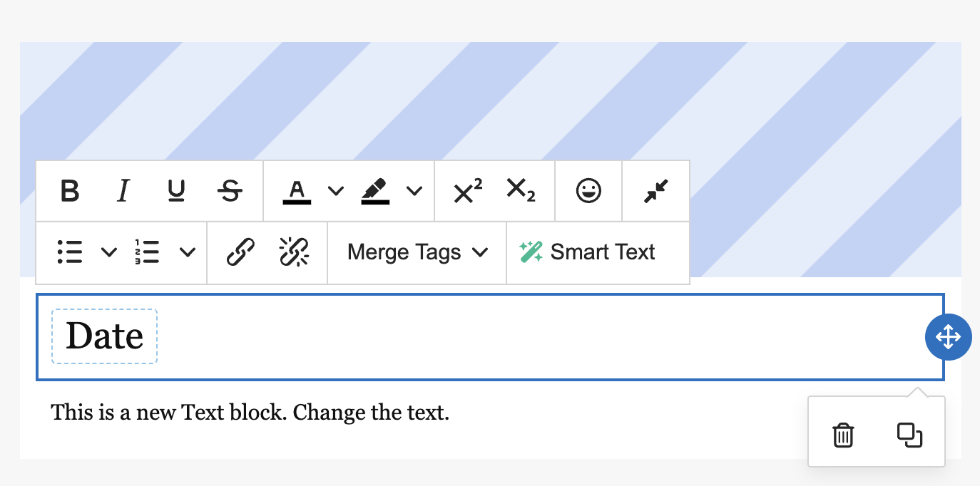Open the Merge Tags menu
Screen dimensions: 980x486
pos(417,252)
